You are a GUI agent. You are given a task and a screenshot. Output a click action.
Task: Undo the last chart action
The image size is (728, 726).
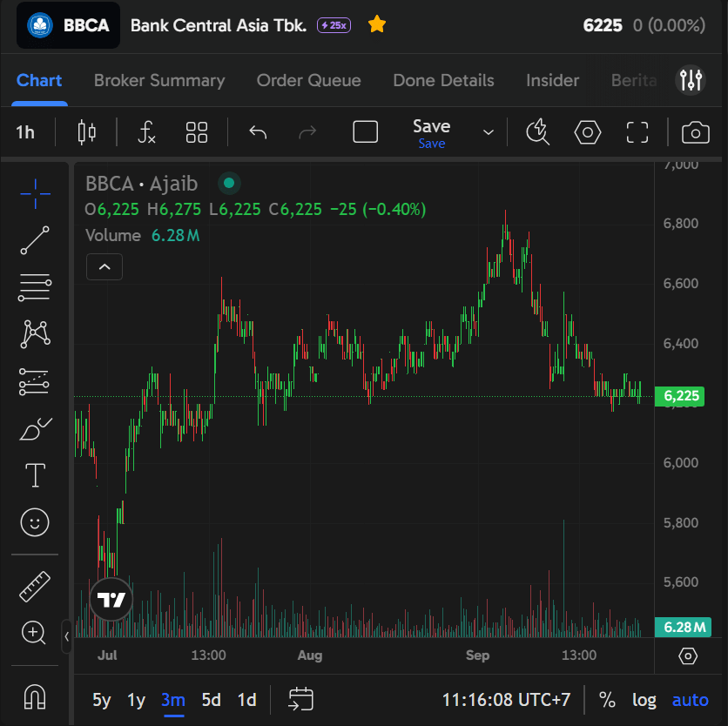[258, 132]
